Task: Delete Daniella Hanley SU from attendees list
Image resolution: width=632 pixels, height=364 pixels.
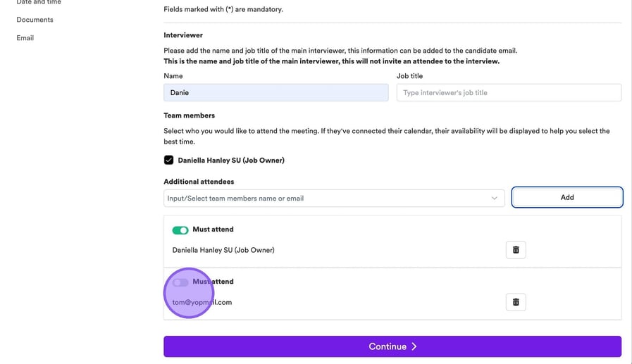Action: tap(516, 250)
